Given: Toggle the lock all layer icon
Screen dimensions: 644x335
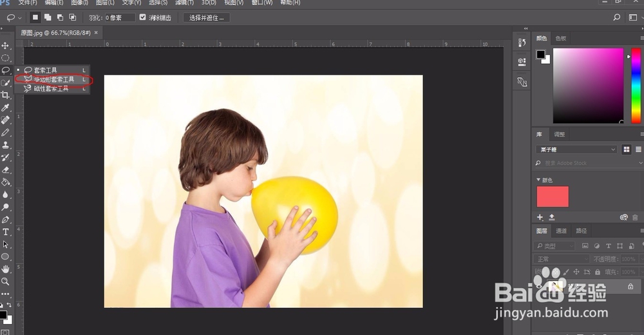Looking at the screenshot, I should tap(598, 272).
